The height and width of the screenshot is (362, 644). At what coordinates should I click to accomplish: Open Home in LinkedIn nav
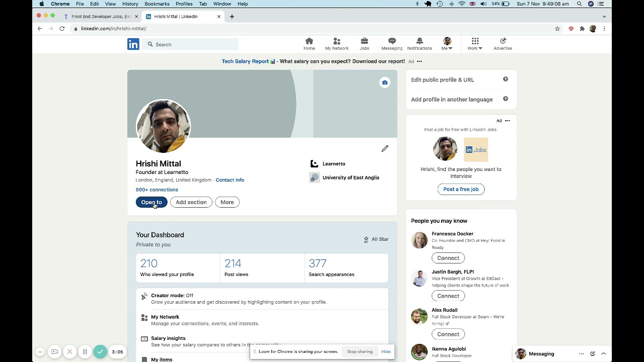[309, 44]
